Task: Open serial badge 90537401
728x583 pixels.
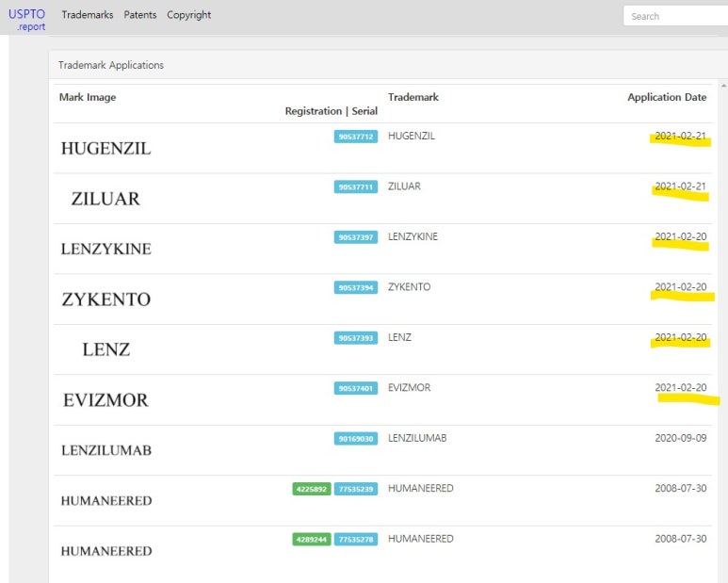Action: 356,388
